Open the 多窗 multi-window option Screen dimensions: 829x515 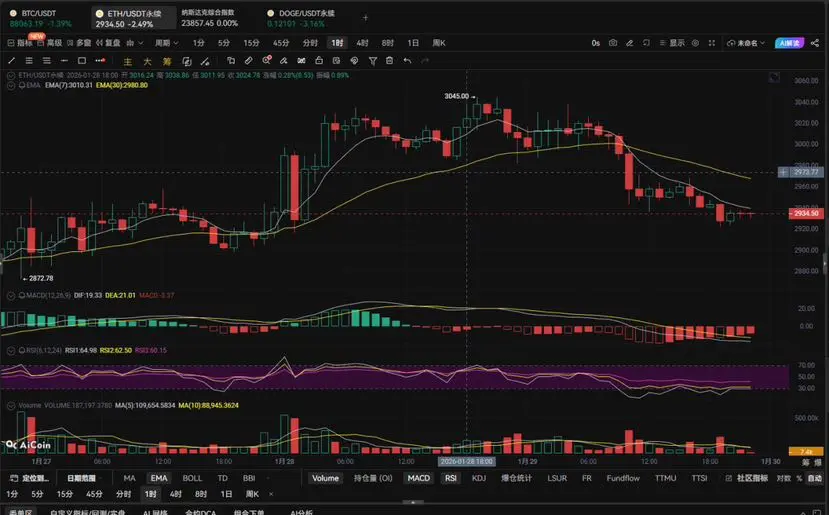coord(79,43)
